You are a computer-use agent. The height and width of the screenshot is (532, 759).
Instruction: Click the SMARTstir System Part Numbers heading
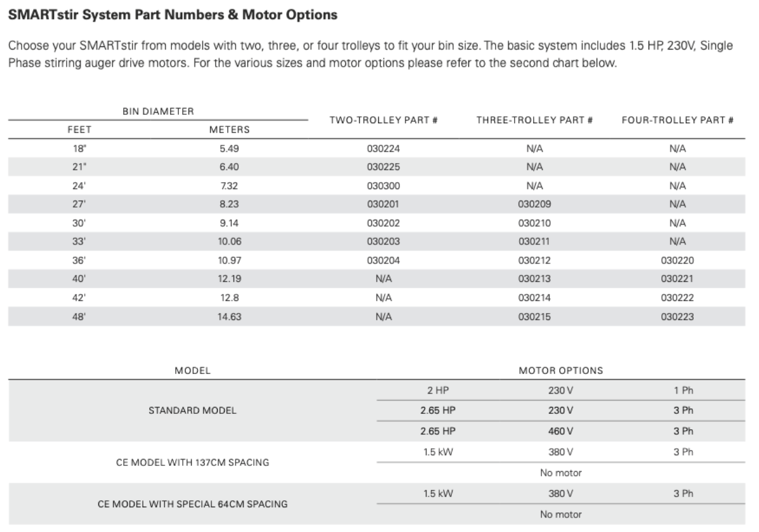tap(173, 15)
